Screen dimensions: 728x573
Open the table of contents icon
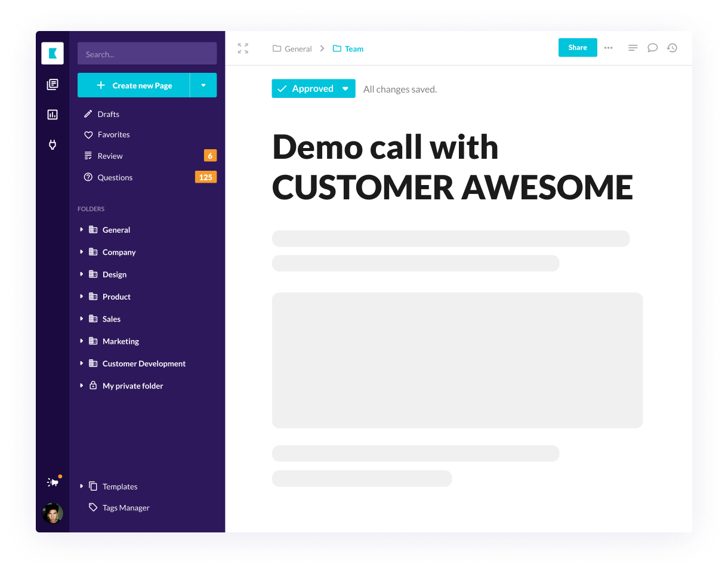tap(633, 48)
